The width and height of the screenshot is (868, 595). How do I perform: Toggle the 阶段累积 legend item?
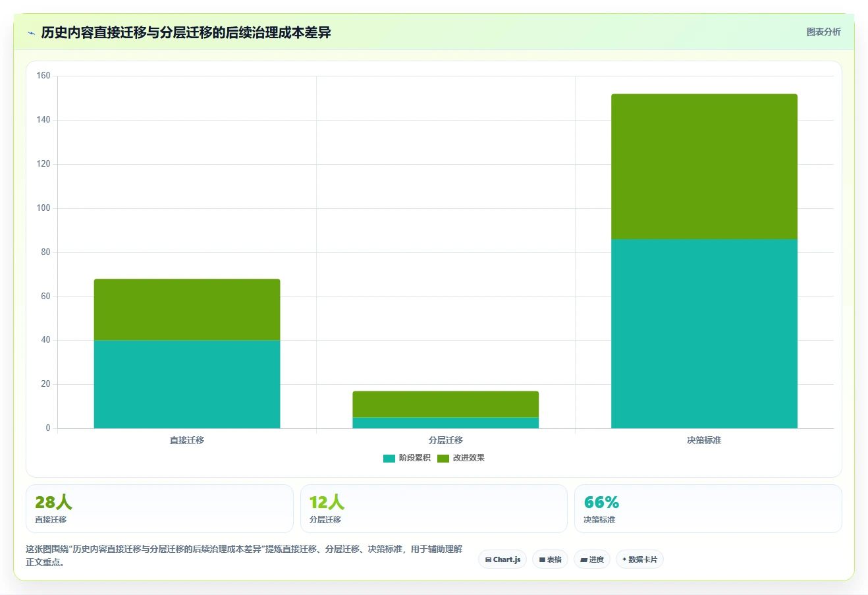click(x=407, y=458)
